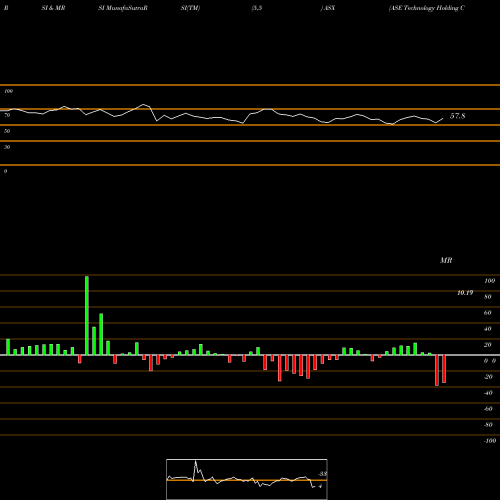Click the MR right axis label 80
The height and width of the screenshot is (500, 500).
click(x=488, y=297)
